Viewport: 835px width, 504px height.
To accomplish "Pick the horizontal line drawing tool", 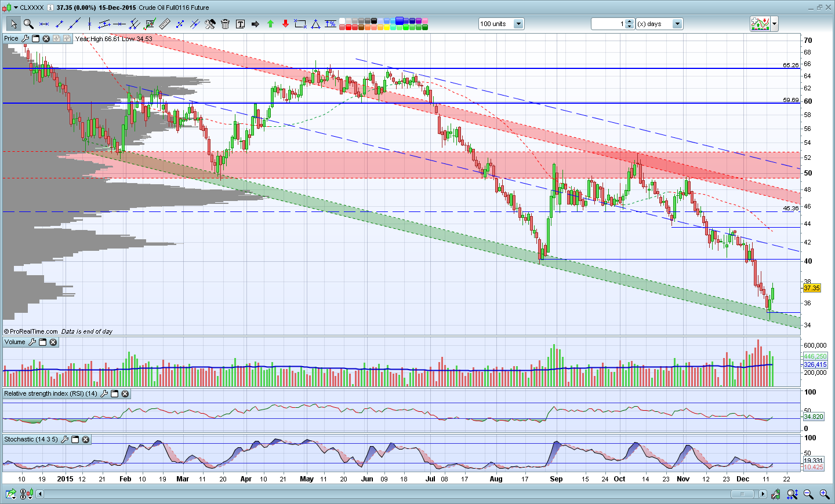I will coord(43,24).
